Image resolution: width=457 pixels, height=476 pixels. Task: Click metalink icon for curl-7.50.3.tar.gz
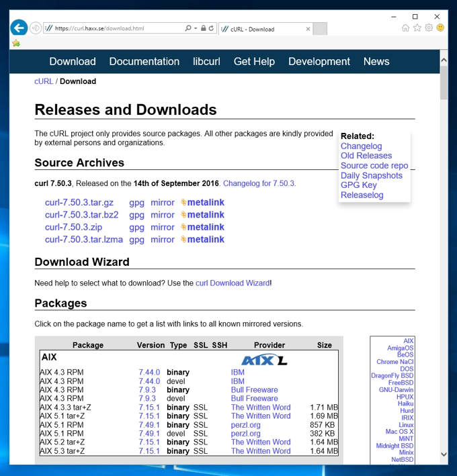click(x=183, y=202)
